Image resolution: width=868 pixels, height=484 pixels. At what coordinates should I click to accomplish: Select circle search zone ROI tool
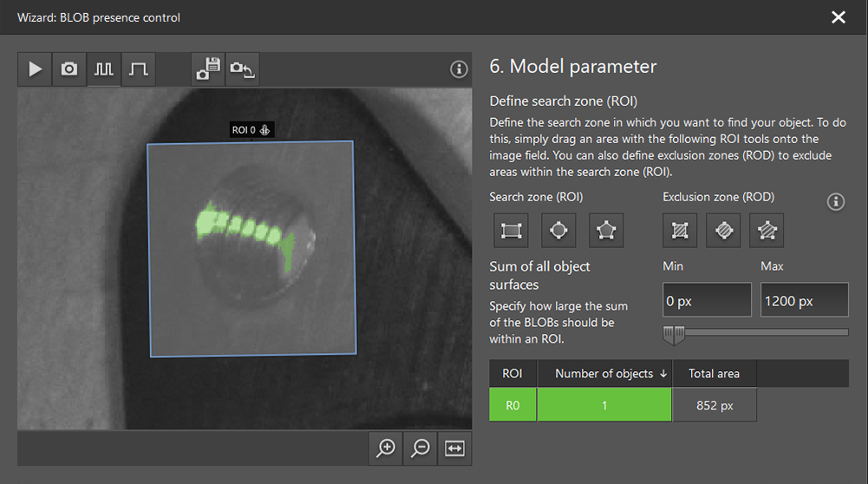558,231
